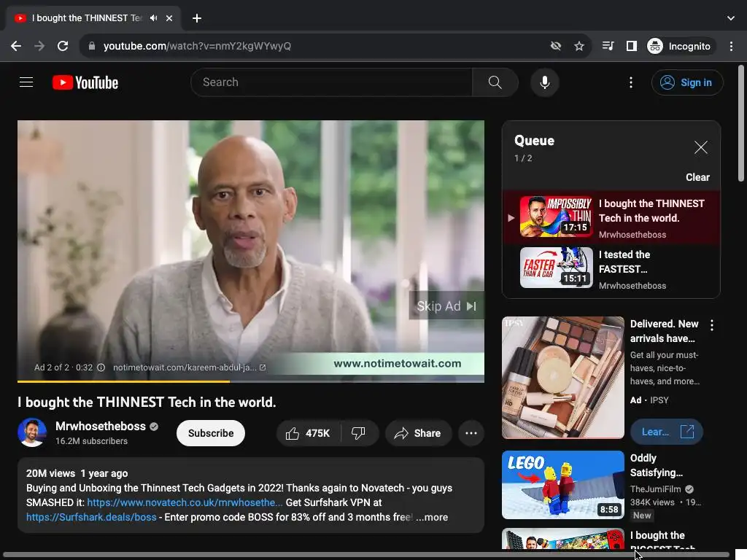
Task: Open the ad info circle icon
Action: click(101, 367)
